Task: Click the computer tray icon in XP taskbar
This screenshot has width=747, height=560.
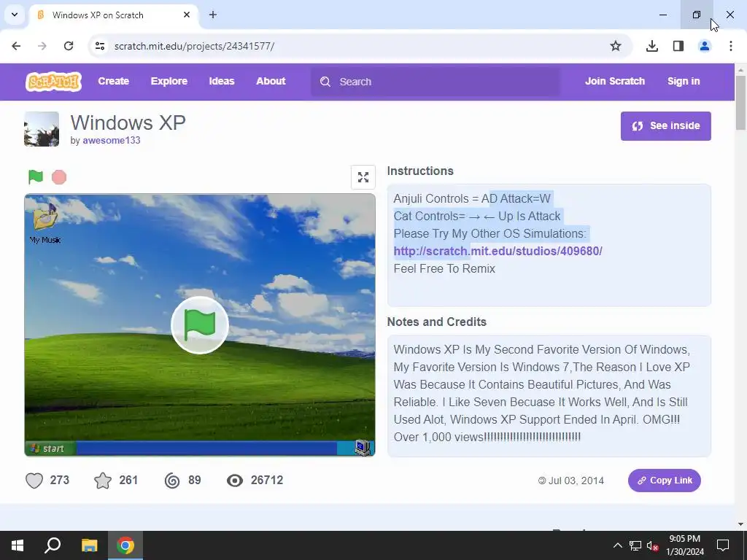Action: 363,448
